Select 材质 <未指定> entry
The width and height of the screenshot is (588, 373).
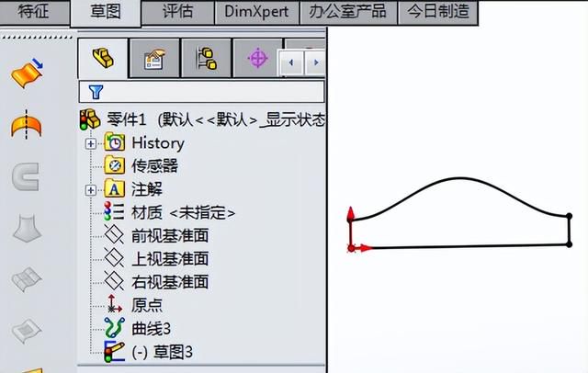point(183,213)
